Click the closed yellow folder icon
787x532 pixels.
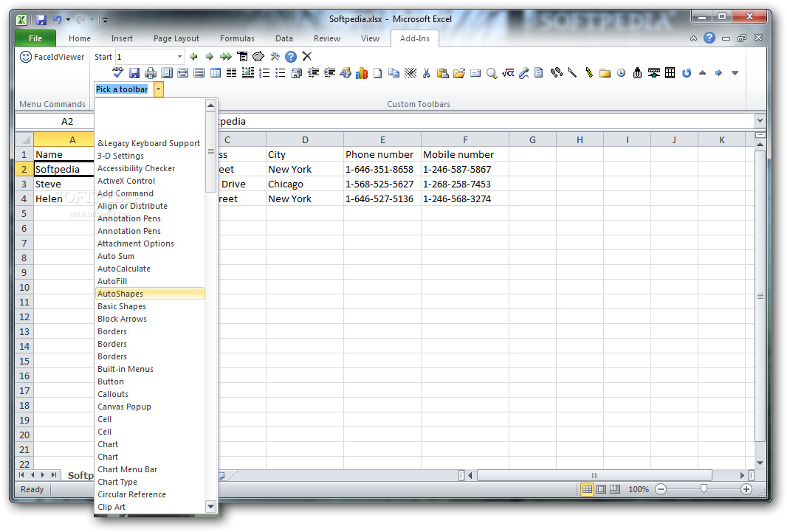pos(605,73)
